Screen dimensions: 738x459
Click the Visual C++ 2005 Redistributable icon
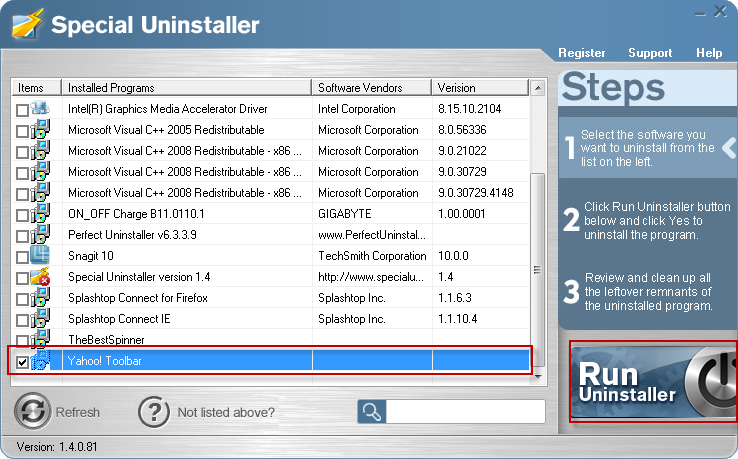pyautogui.click(x=40, y=129)
